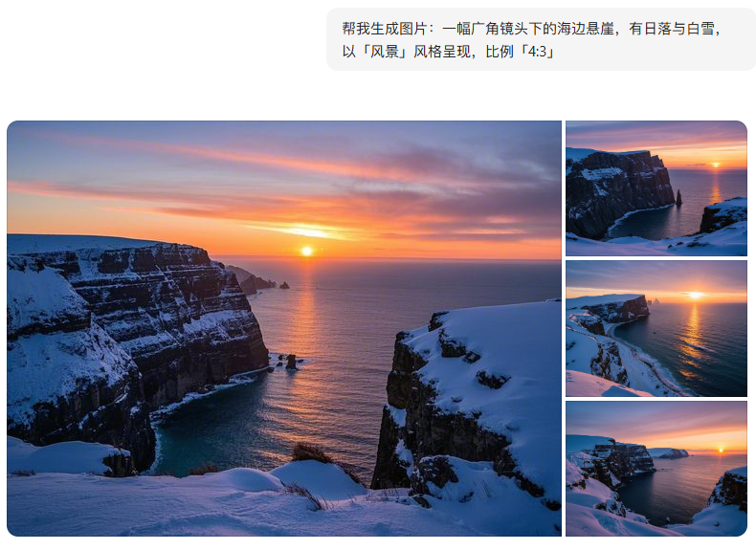Screen dimensions: 756x550
Task: Click the 帮我生成图片 text in the prompt
Action: (x=385, y=29)
